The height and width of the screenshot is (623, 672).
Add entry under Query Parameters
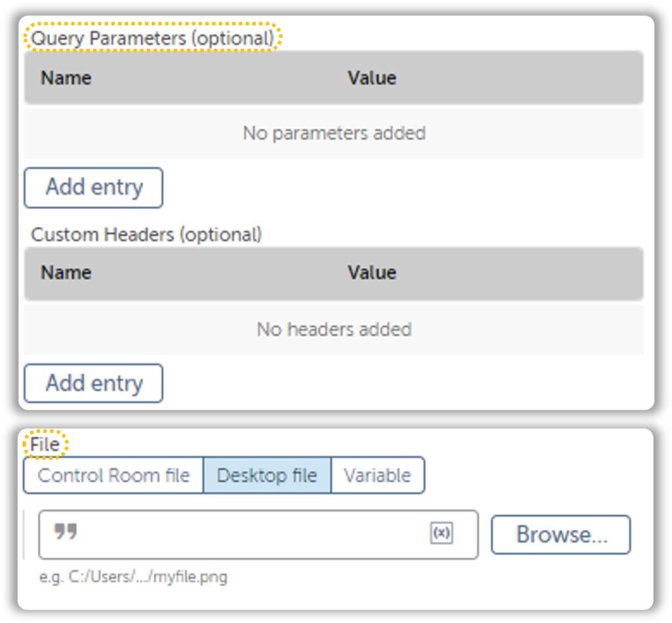[x=93, y=188]
